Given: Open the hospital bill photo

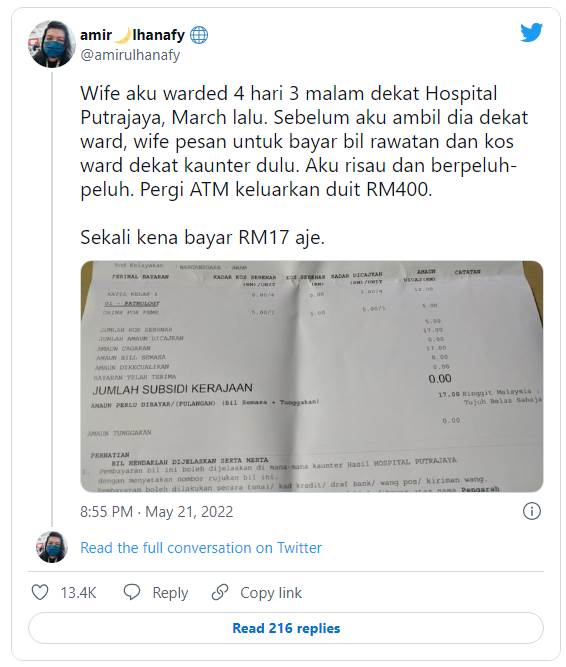Looking at the screenshot, I should (312, 376).
